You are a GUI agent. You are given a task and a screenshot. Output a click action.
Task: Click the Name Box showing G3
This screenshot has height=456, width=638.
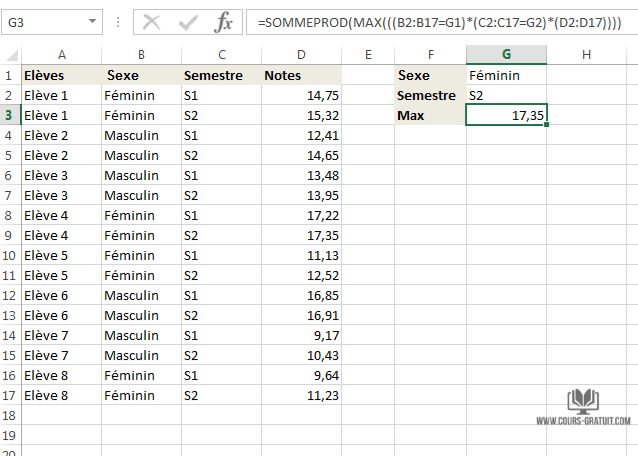45,21
